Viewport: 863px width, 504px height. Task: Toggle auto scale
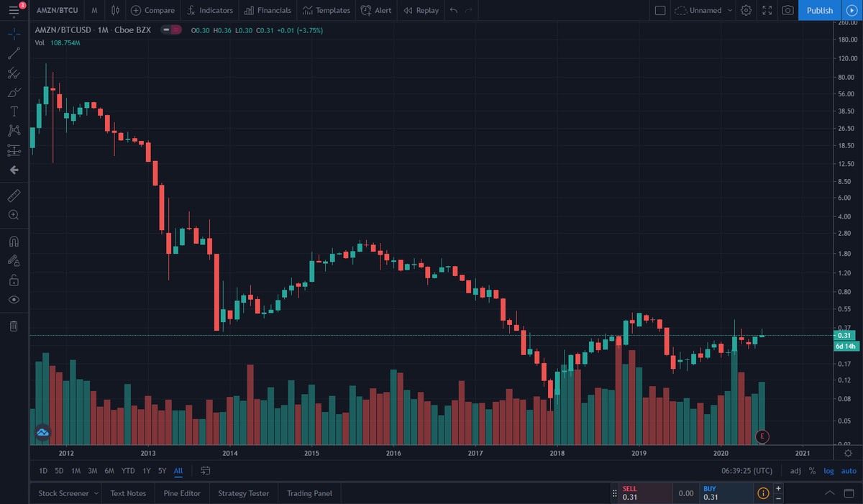849,471
